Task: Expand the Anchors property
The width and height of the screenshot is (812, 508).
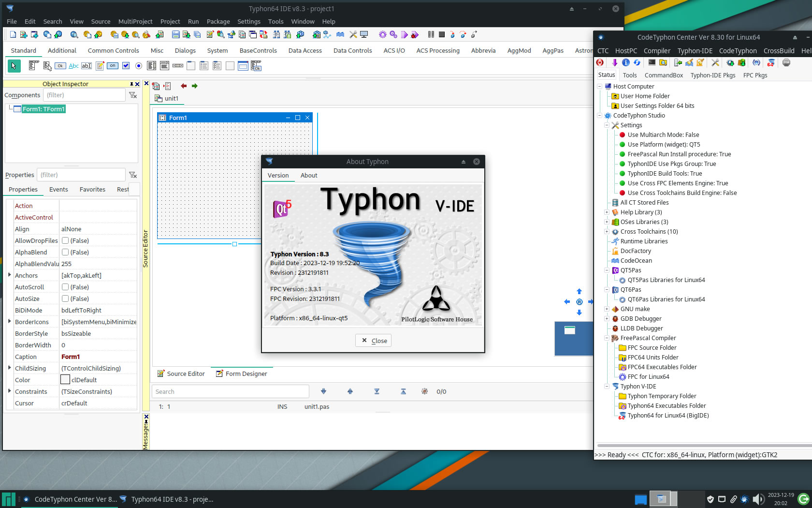Action: (x=10, y=275)
